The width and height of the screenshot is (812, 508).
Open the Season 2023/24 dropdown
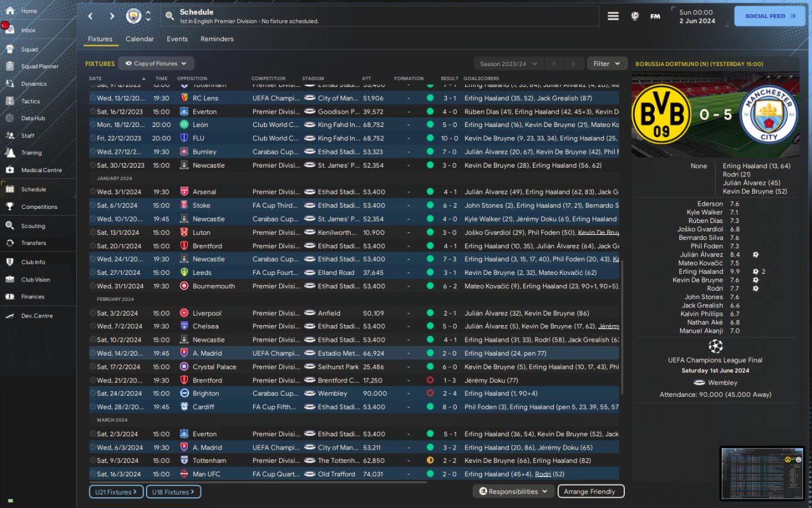(x=509, y=63)
